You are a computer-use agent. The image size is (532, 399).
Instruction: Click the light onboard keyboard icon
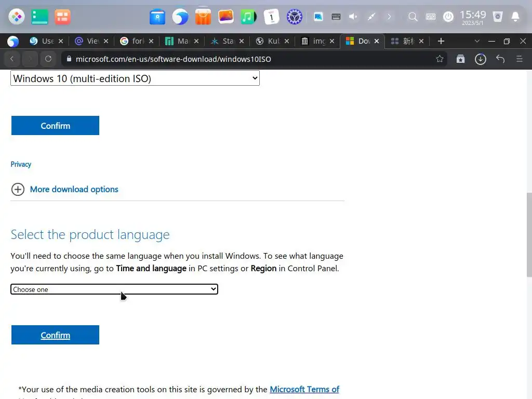431,17
